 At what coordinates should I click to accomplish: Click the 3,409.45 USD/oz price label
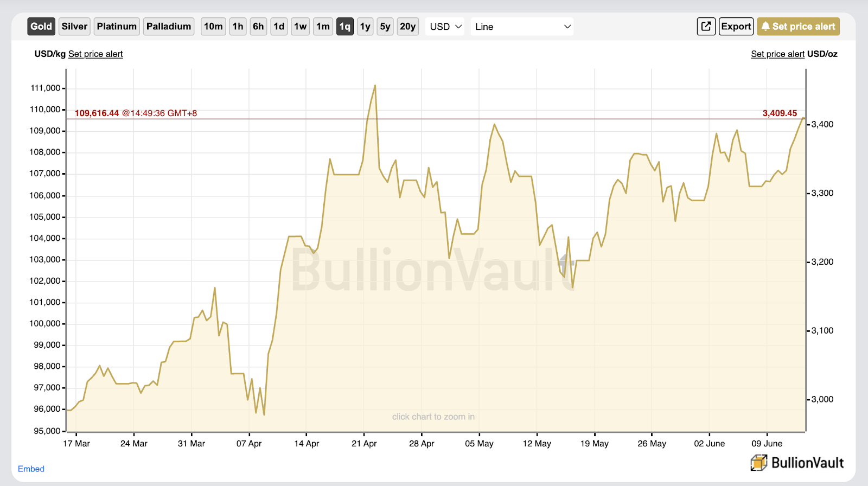780,113
